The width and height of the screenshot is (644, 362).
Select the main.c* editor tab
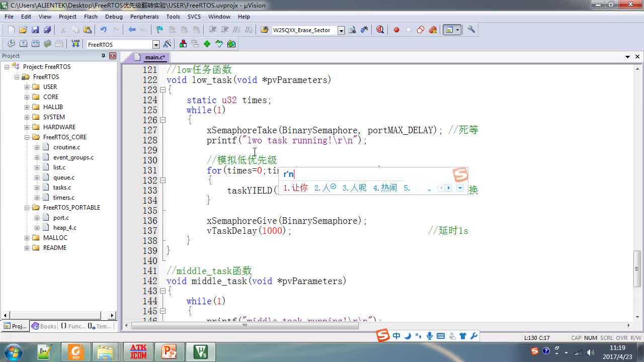pos(155,57)
